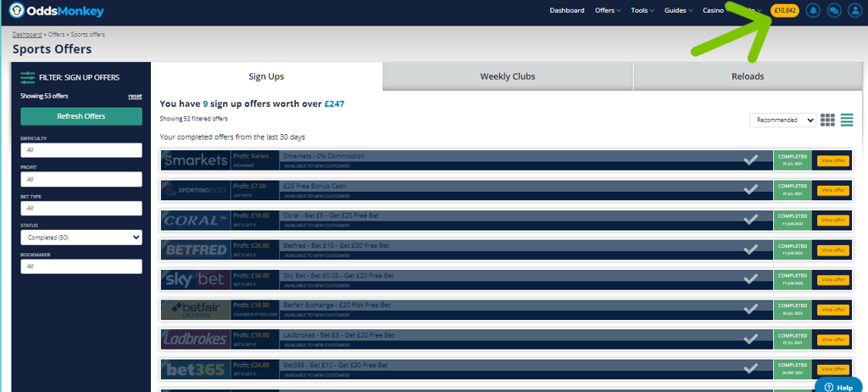The image size is (868, 392).
Task: Click the checkmark on Smarkets row
Action: click(x=751, y=160)
